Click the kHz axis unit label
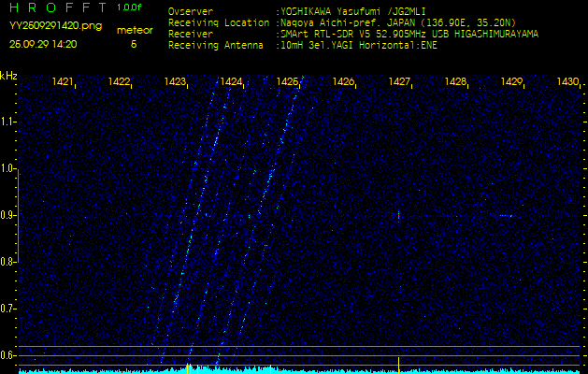 click(x=8, y=76)
